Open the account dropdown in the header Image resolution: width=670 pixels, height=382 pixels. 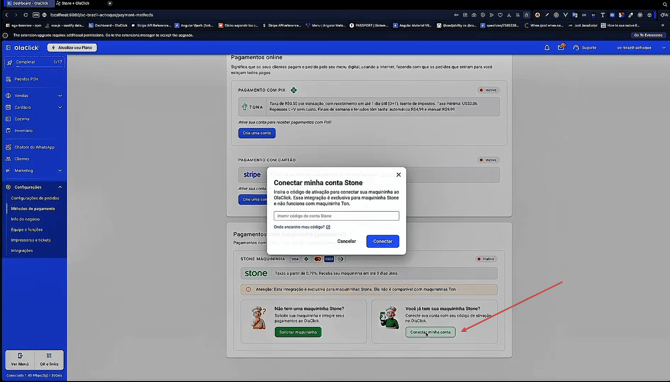point(641,47)
